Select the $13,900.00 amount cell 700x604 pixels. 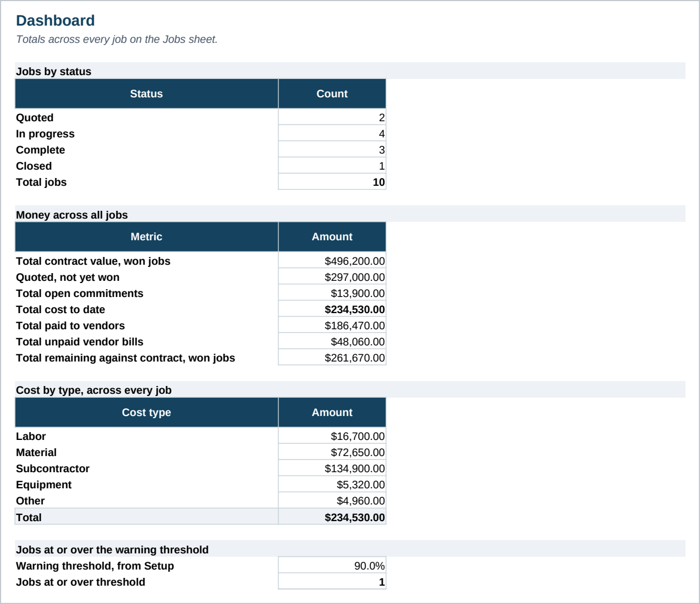[332, 293]
